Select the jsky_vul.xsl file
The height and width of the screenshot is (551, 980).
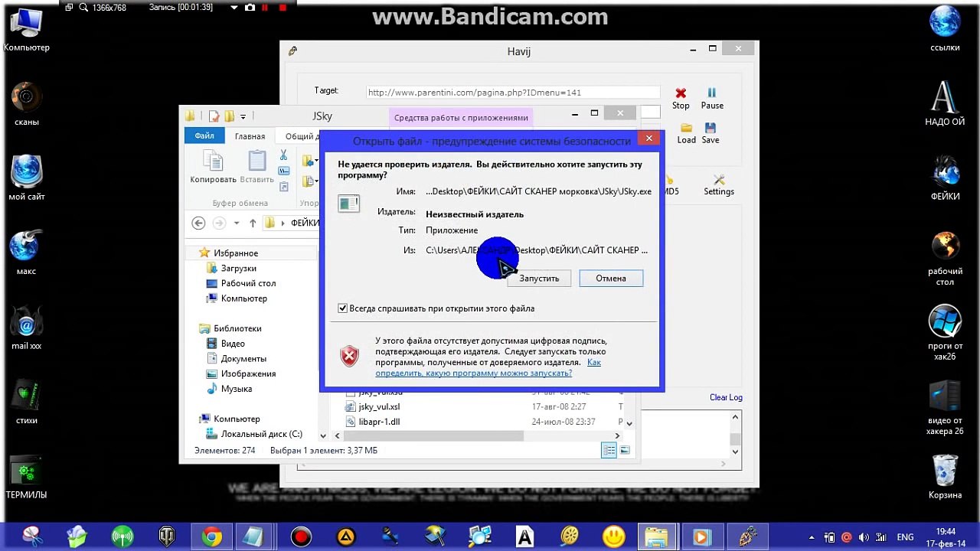(x=379, y=407)
